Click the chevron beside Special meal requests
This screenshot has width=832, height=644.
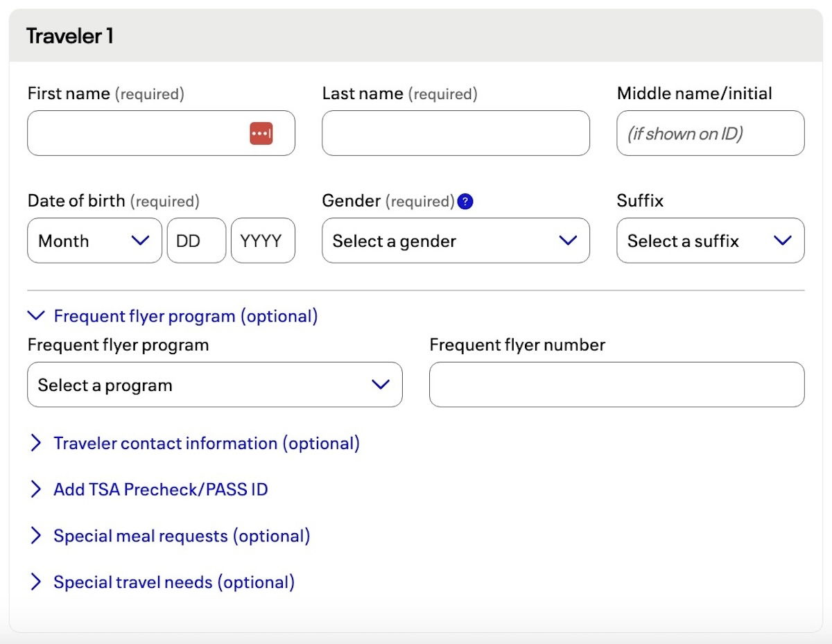click(x=36, y=536)
